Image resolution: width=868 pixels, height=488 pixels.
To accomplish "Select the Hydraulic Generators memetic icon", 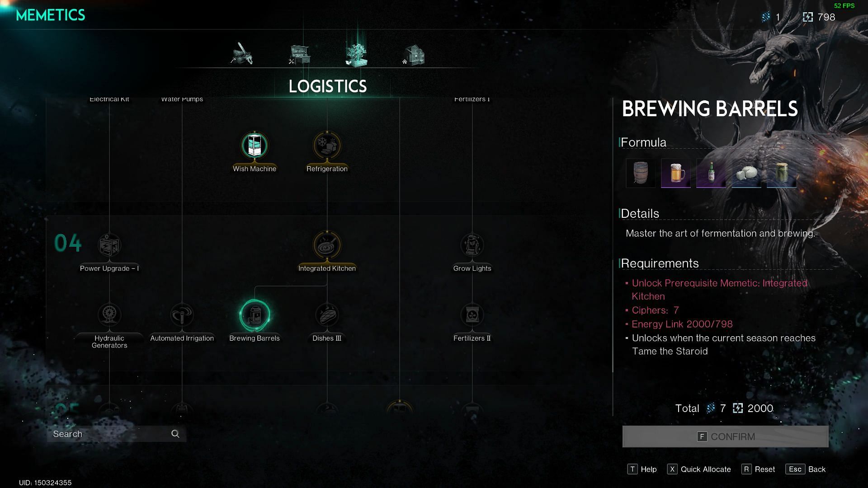I will click(109, 314).
